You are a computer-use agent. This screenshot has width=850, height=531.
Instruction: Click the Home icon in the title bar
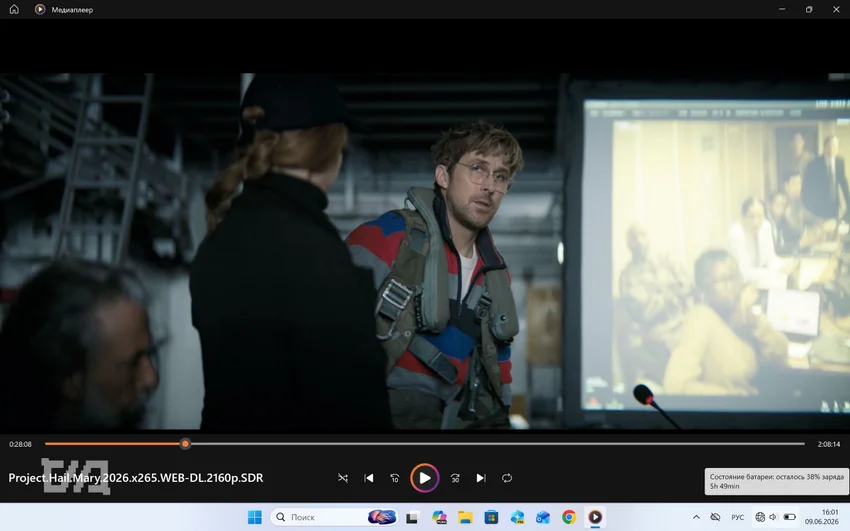coord(14,9)
